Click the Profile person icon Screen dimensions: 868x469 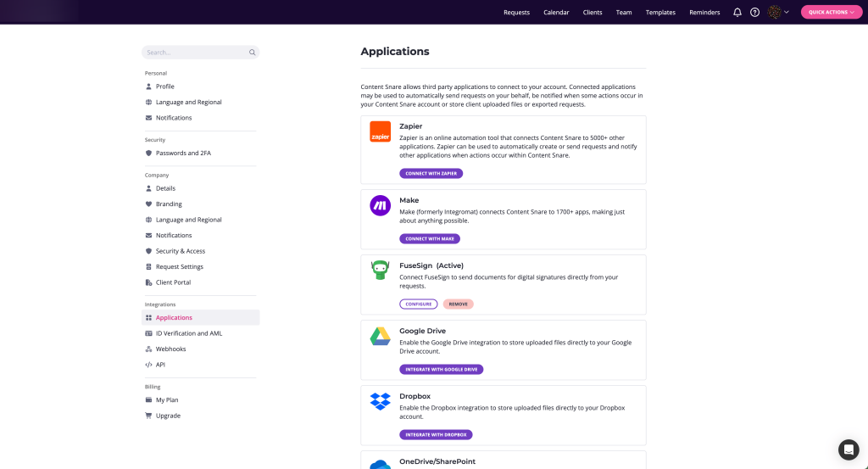tap(148, 87)
